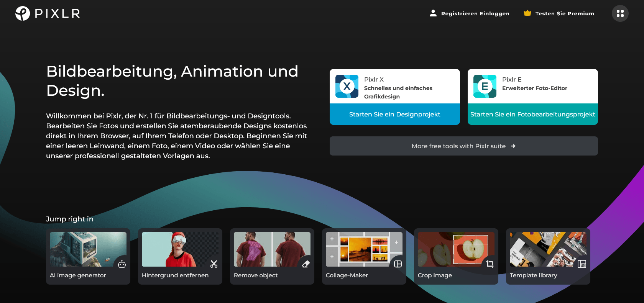Screen dimensions: 644x303
Task: Open the Crop image apple thumbnail
Action: 456,249
